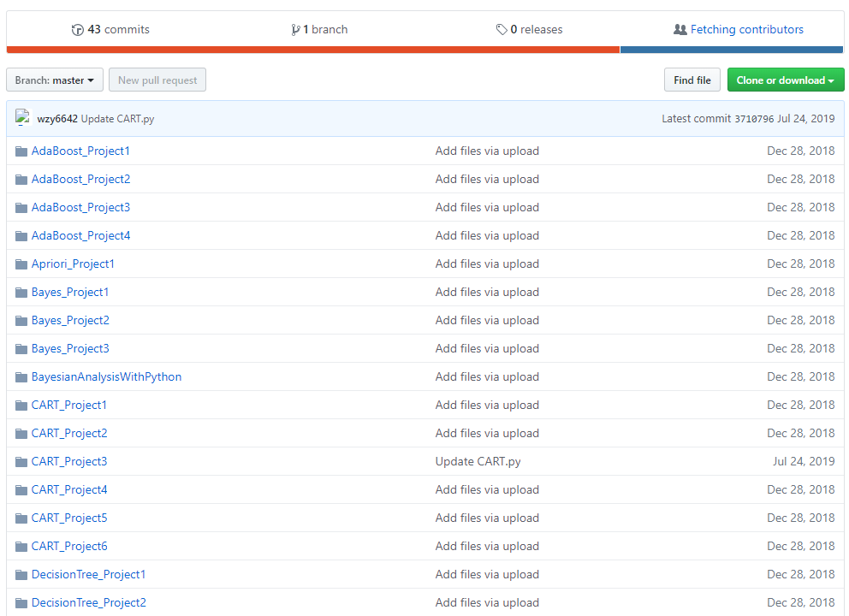Click the 'Find file' button
849x616 pixels.
(692, 80)
